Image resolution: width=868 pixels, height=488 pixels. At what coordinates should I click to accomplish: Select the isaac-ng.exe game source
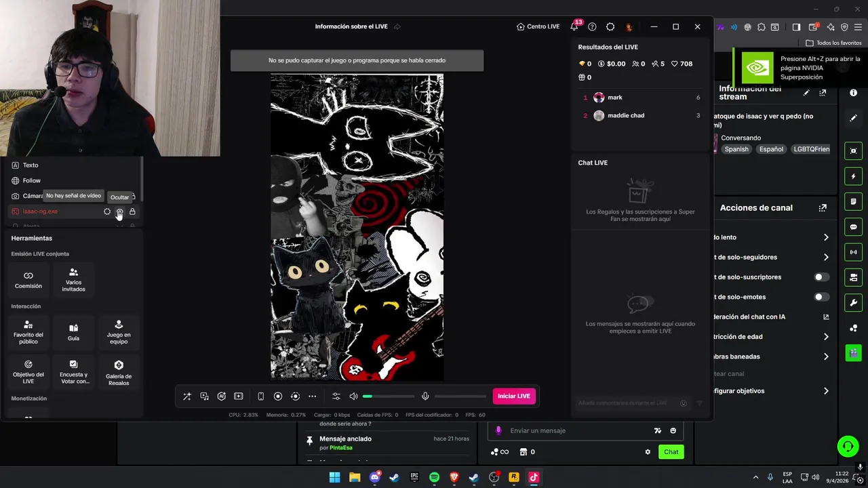click(x=40, y=211)
